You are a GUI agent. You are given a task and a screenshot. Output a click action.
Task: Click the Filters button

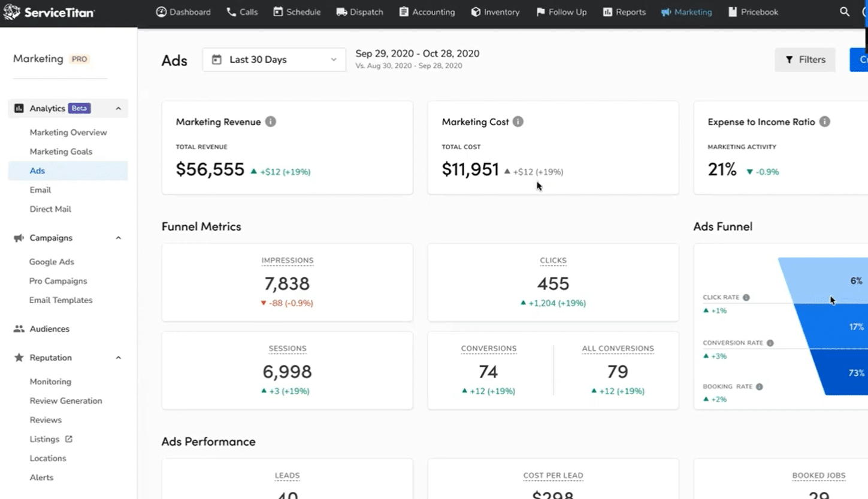pos(805,60)
